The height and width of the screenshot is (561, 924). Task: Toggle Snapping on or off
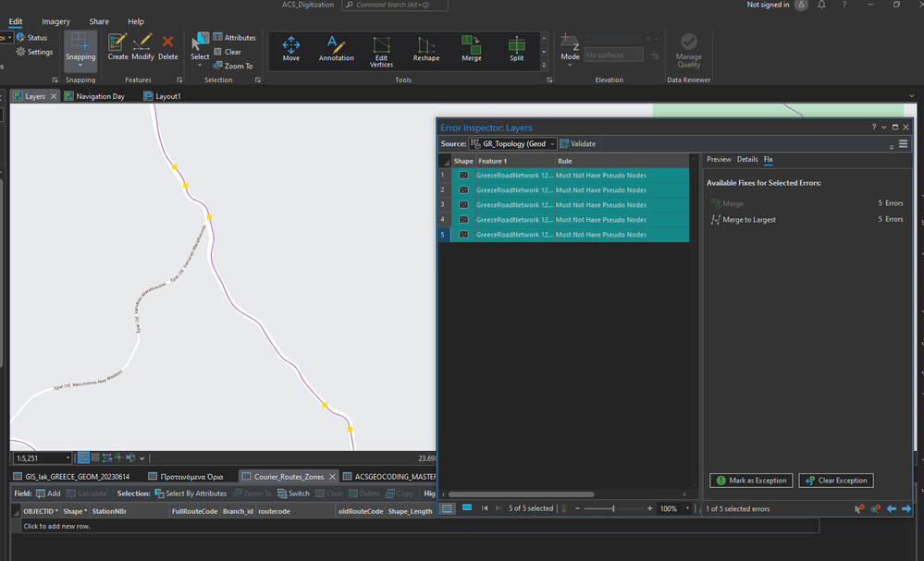[x=80, y=46]
